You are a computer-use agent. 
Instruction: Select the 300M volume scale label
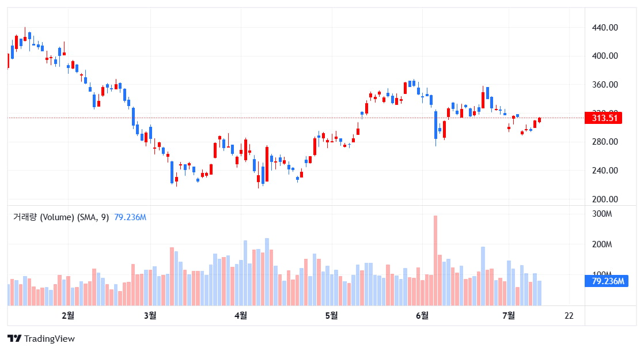click(602, 214)
